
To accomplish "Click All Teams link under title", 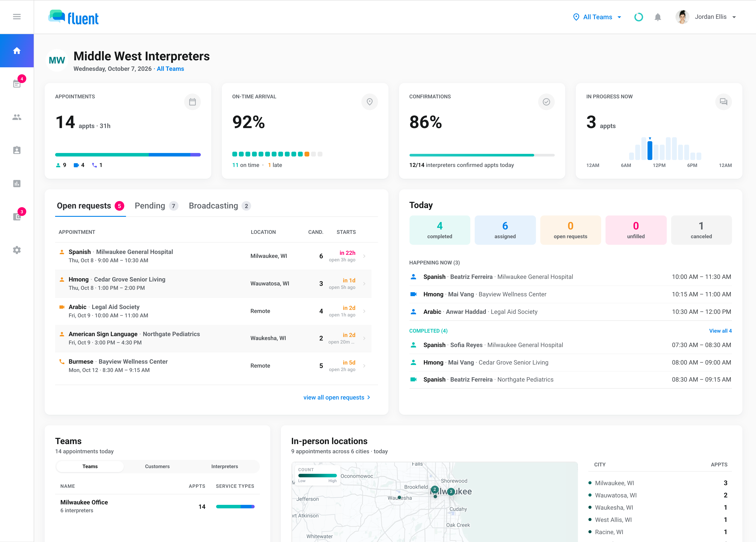I will [x=170, y=69].
